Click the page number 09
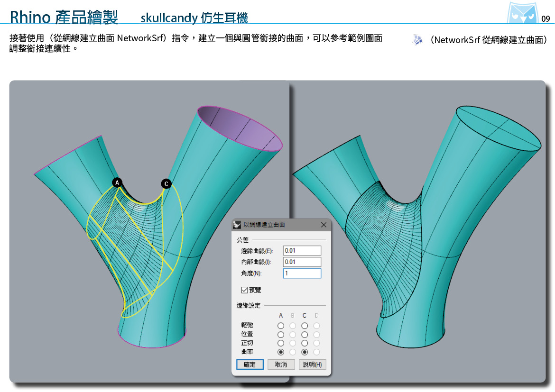Image resolution: width=555 pixels, height=392 pixels. 546,19
